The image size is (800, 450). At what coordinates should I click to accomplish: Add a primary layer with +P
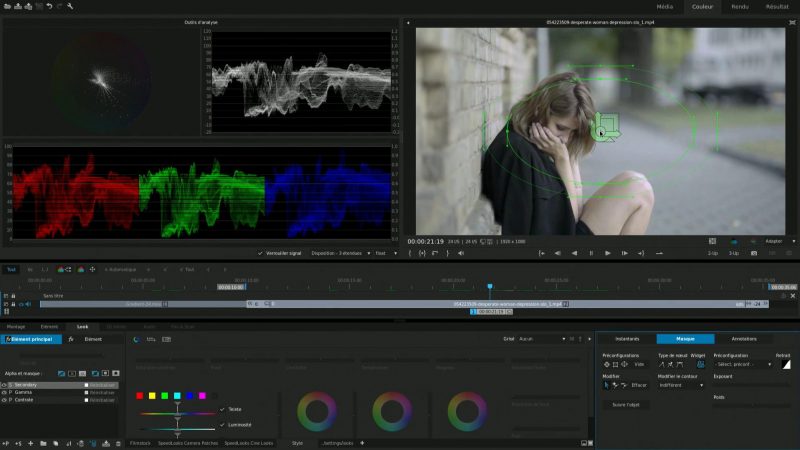coord(6,444)
